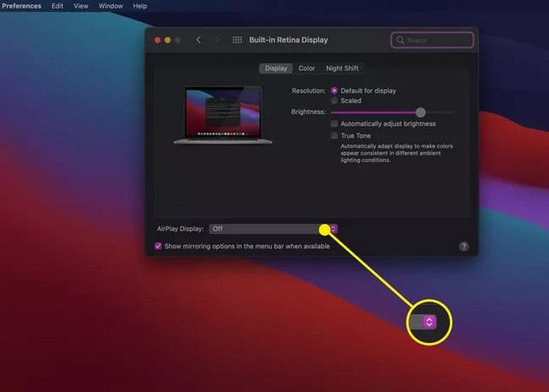Focus the Search input field
Screen dimensions: 549x392
click(x=432, y=40)
